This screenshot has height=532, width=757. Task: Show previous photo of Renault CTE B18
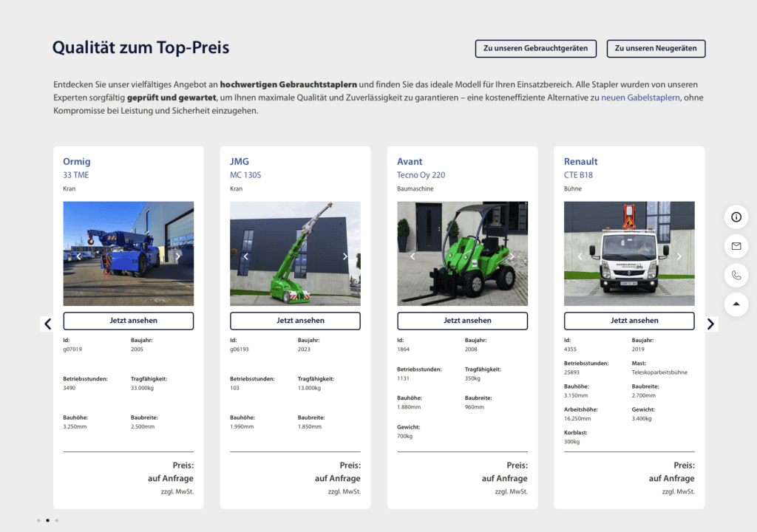(580, 256)
